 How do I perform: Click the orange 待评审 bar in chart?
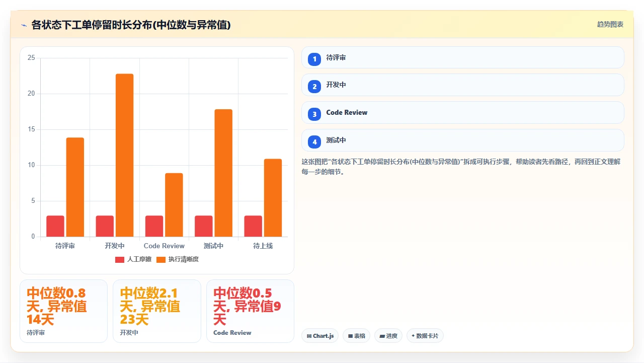pos(75,187)
